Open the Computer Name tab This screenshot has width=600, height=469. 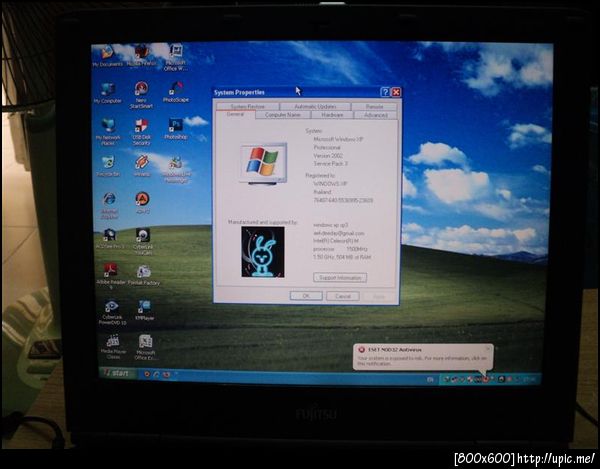(x=283, y=115)
